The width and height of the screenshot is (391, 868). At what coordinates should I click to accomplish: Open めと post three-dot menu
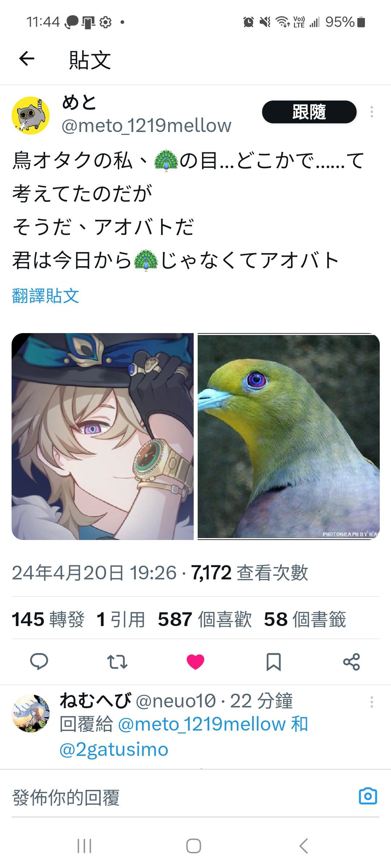(x=371, y=112)
